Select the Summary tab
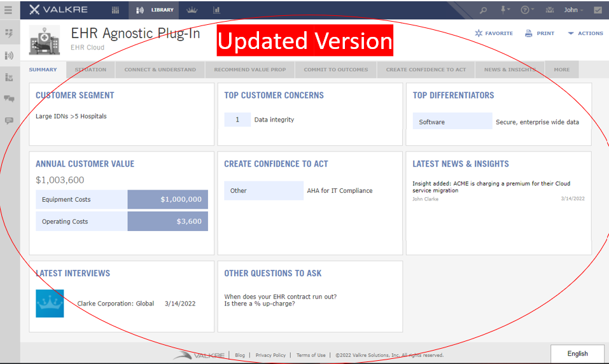Image resolution: width=609 pixels, height=364 pixels. (x=43, y=69)
